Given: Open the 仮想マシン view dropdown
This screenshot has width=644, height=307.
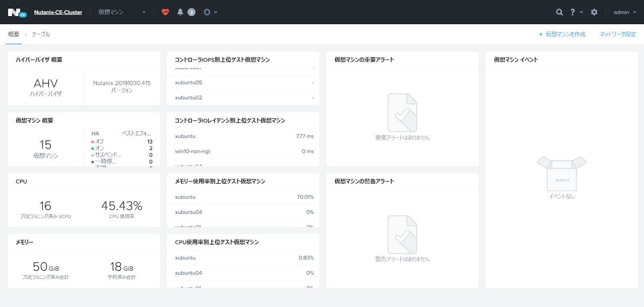Looking at the screenshot, I should (x=122, y=12).
